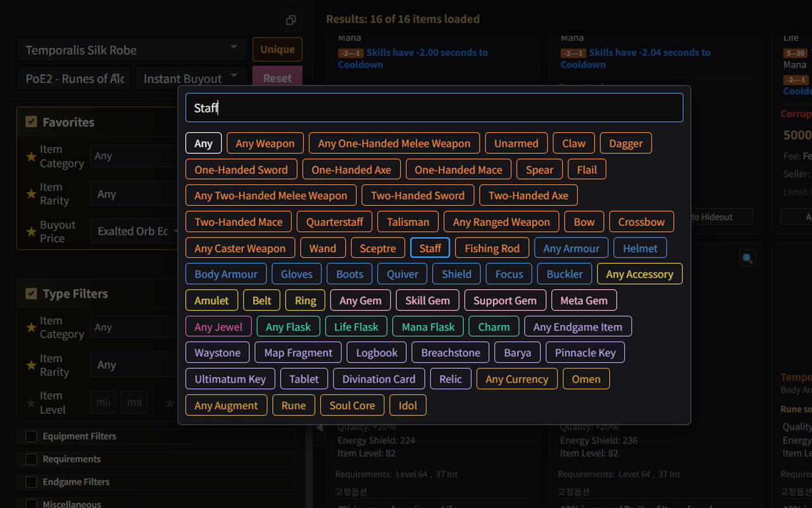Viewport: 812px width, 508px height.
Task: Choose Two-Handed Mace
Action: pos(239,222)
